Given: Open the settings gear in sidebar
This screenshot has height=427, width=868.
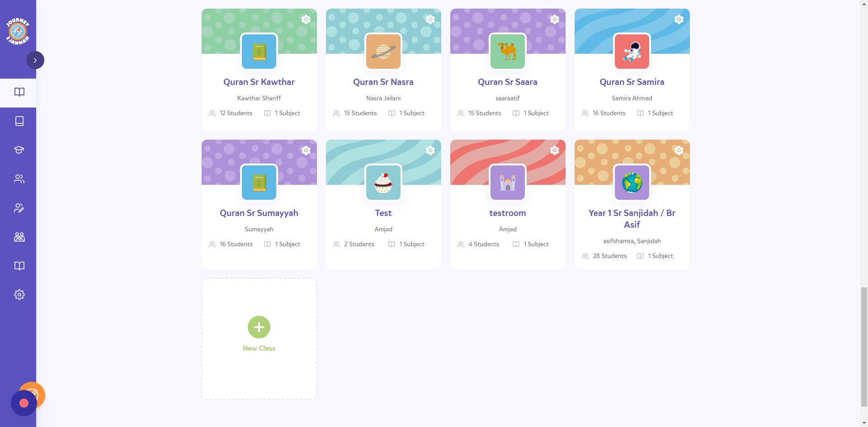Looking at the screenshot, I should (x=19, y=295).
